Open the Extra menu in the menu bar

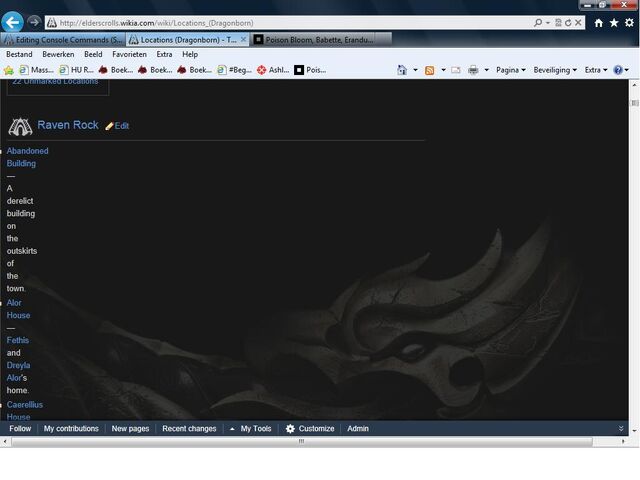(x=164, y=54)
